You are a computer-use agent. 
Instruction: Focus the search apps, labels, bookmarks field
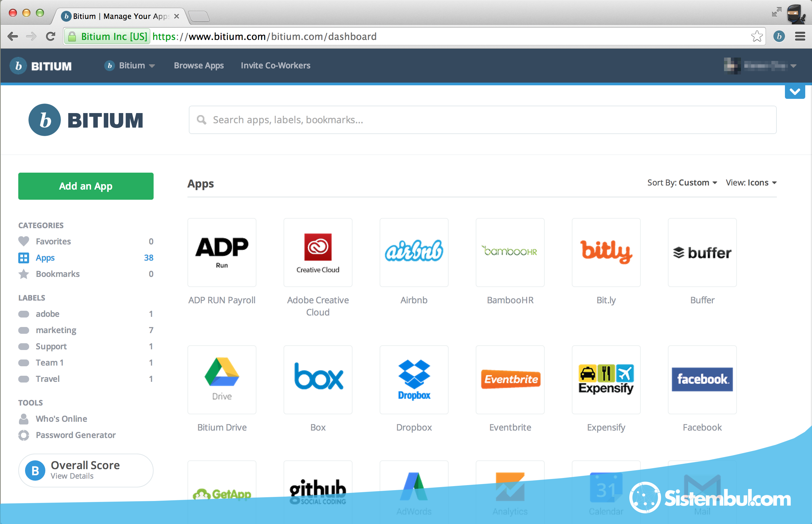point(482,120)
